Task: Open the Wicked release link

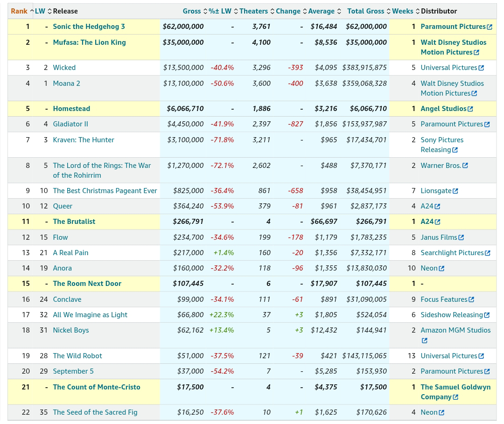Action: pos(64,68)
